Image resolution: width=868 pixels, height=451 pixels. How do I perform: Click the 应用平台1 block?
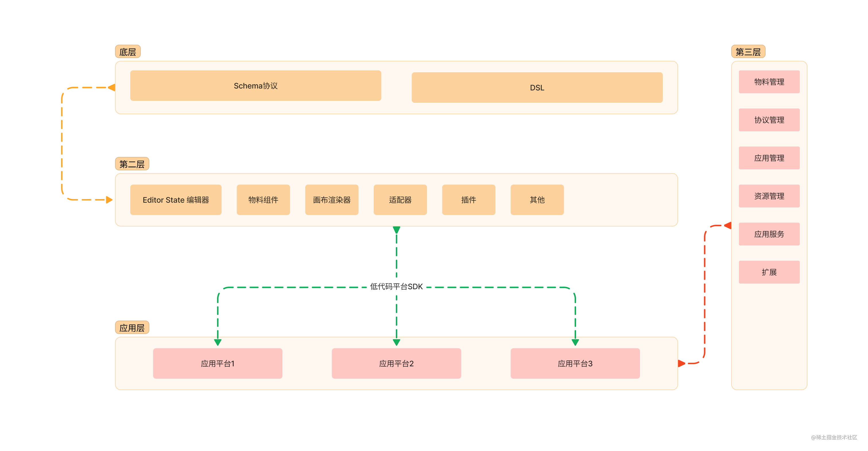(x=217, y=363)
